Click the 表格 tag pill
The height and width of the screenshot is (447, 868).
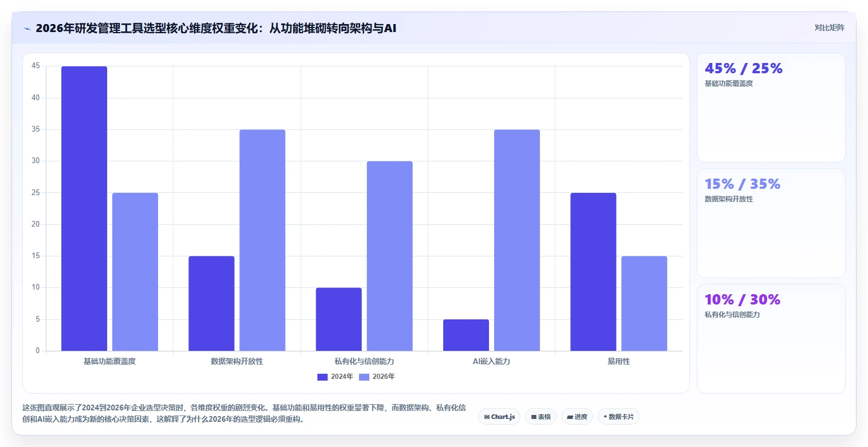540,417
